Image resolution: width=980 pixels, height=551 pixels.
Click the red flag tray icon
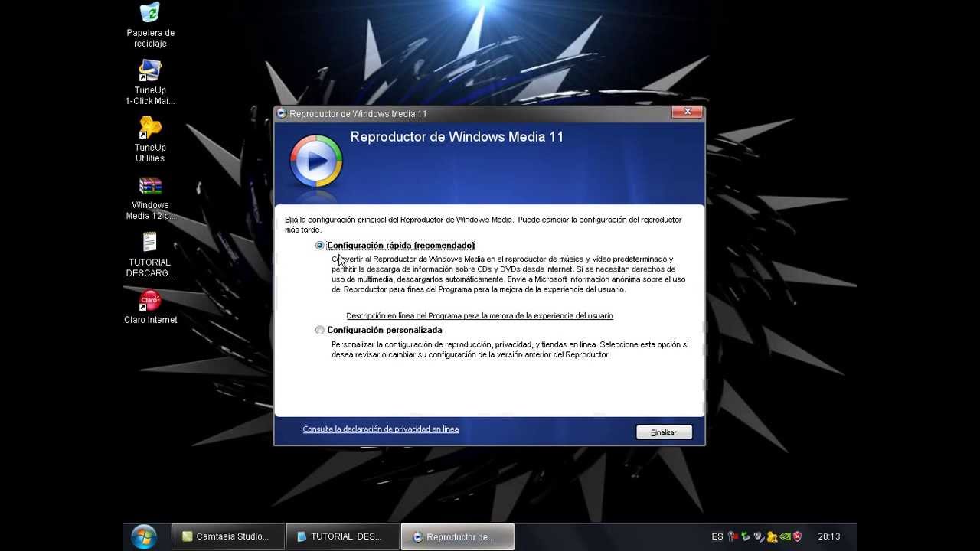pyautogui.click(x=733, y=536)
